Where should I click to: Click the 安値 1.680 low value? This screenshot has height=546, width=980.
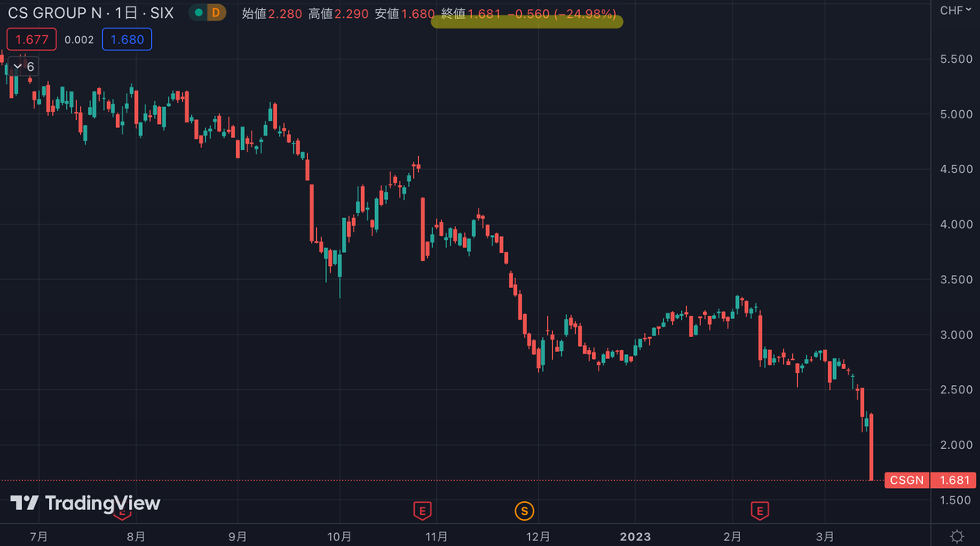404,12
